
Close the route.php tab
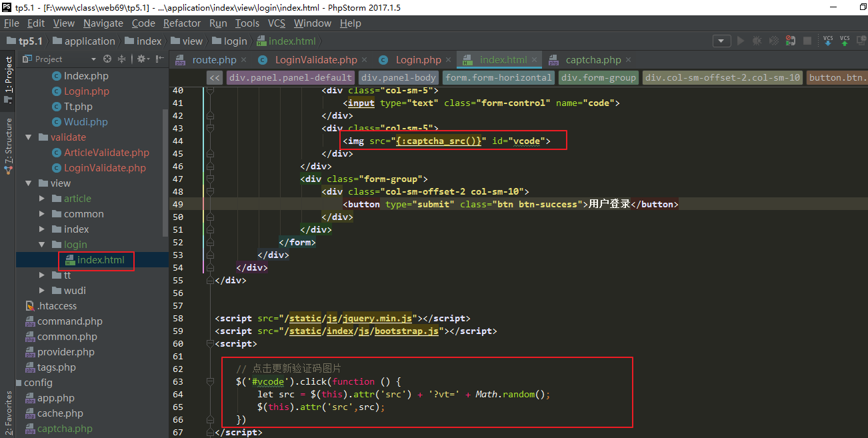[x=244, y=60]
